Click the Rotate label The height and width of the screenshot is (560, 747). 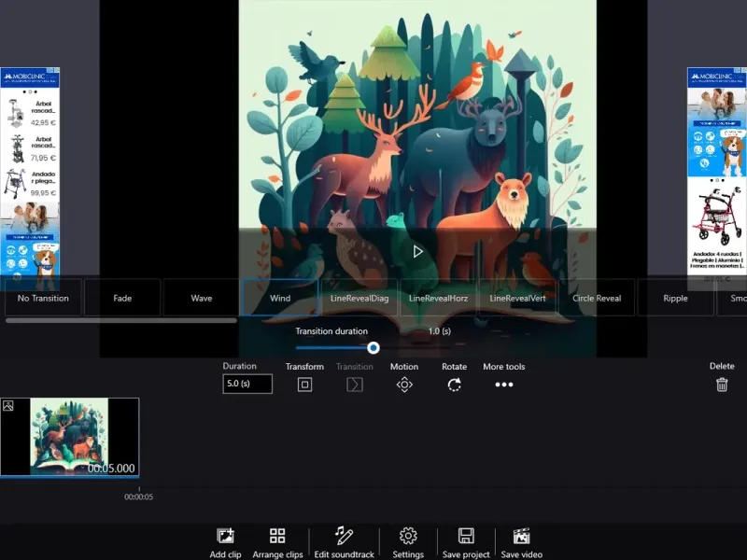click(x=454, y=367)
